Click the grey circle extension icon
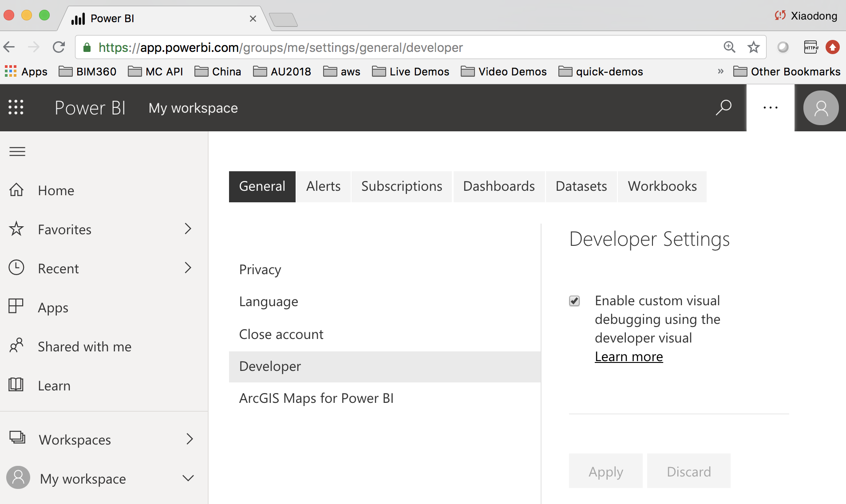The width and height of the screenshot is (846, 504). pos(783,47)
